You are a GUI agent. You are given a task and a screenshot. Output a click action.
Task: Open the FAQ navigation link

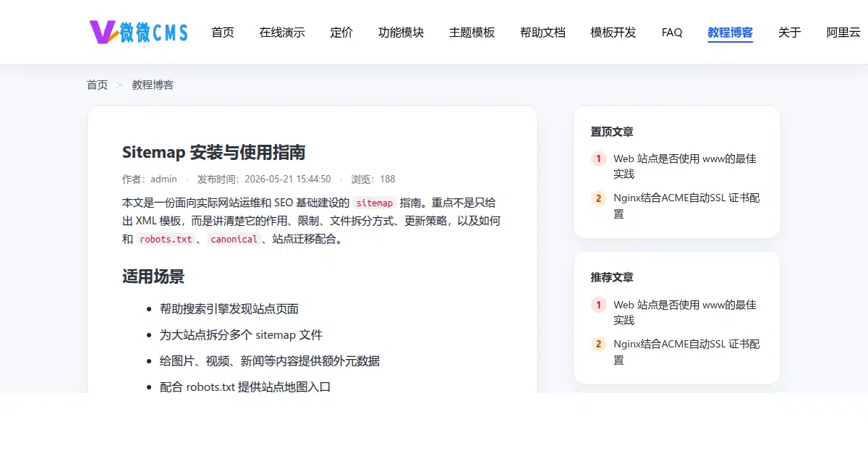tap(672, 32)
